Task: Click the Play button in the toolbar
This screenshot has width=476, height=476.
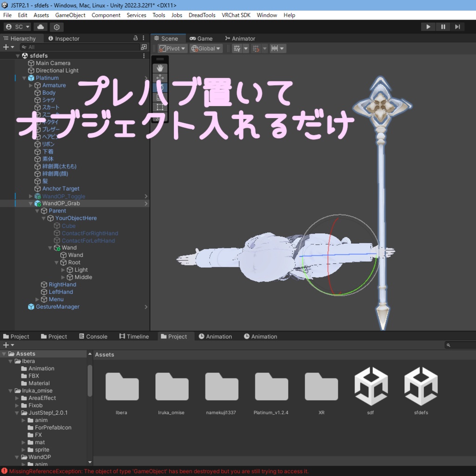Action: tap(428, 26)
